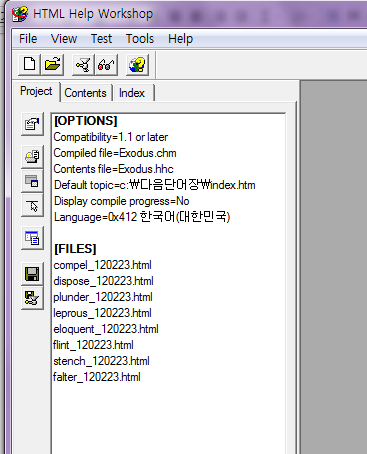Click the globe Help toolbar icon

pyautogui.click(x=137, y=64)
